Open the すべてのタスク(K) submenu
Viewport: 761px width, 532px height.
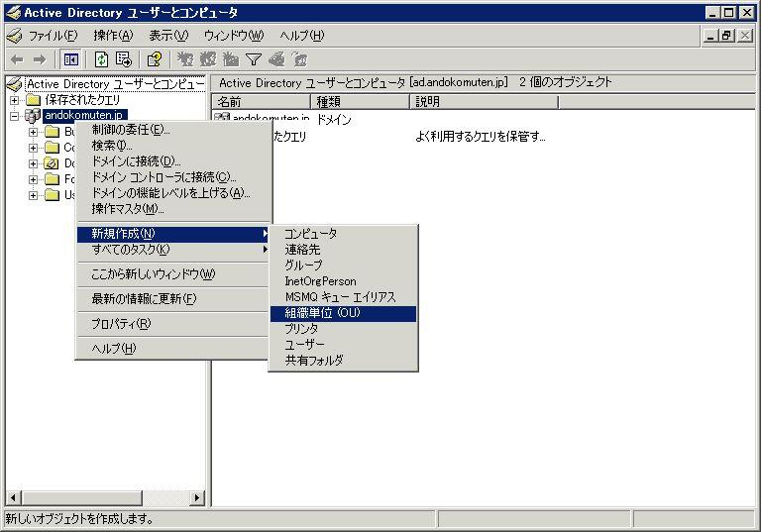coord(172,250)
